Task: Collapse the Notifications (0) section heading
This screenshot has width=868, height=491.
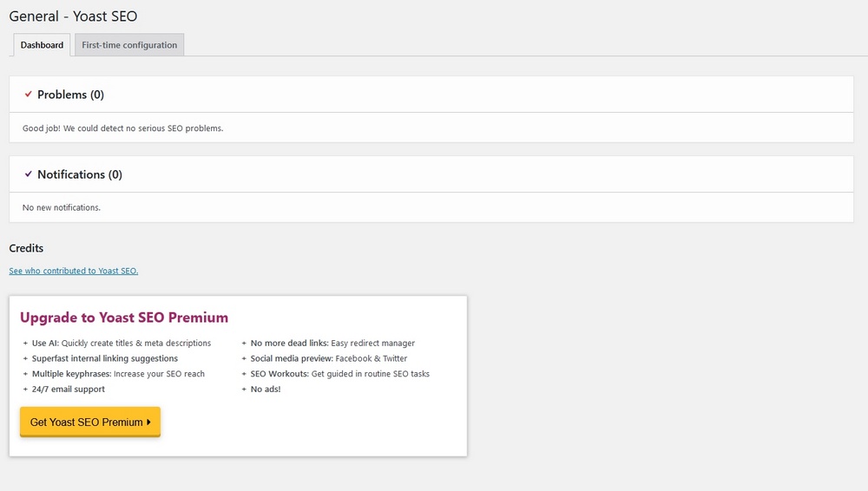Action: click(x=80, y=174)
